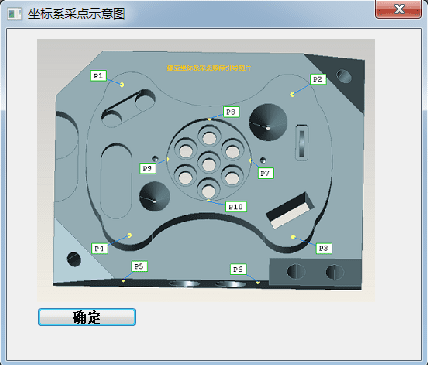Image resolution: width=428 pixels, height=365 pixels.
Task: Select the P5 label near the bottom edge
Action: pos(139,266)
